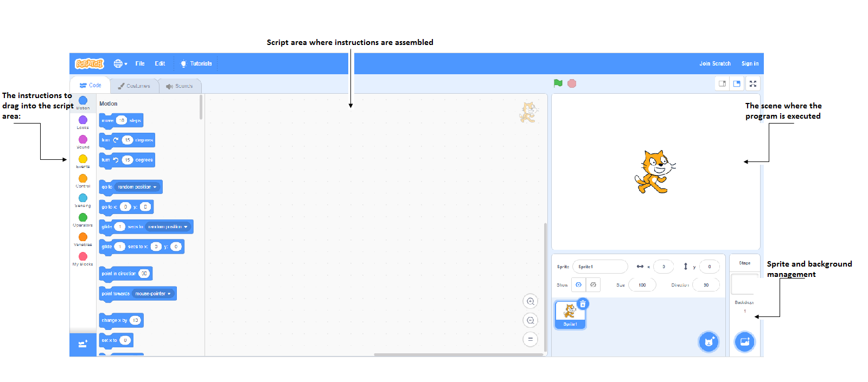Select the Variables block category
Screen dimensions: 868x382
click(x=83, y=239)
